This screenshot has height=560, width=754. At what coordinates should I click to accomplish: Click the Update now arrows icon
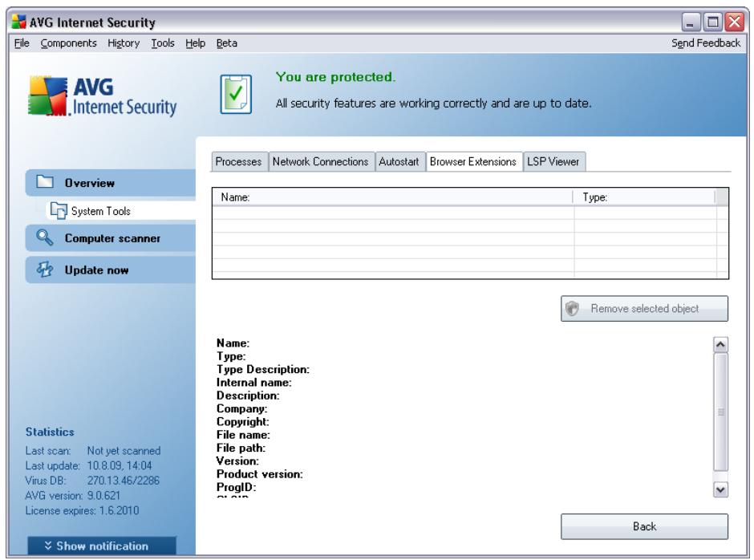tap(45, 269)
